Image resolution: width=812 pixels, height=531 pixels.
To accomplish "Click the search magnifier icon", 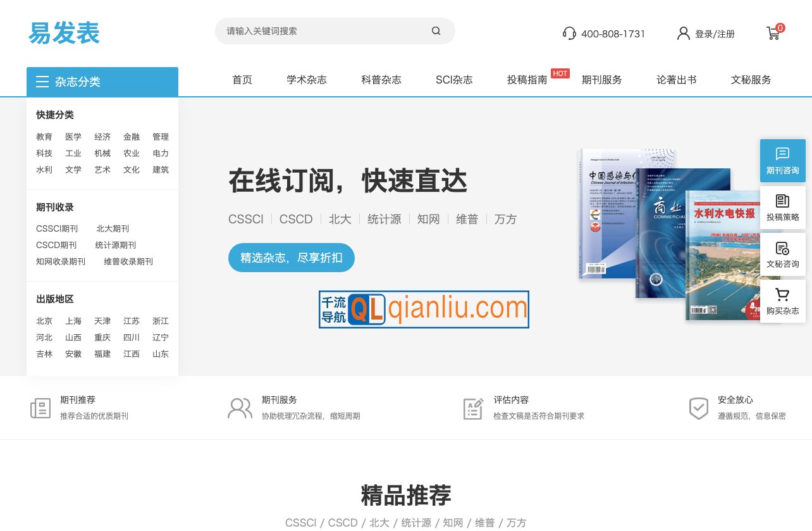I will (x=435, y=30).
